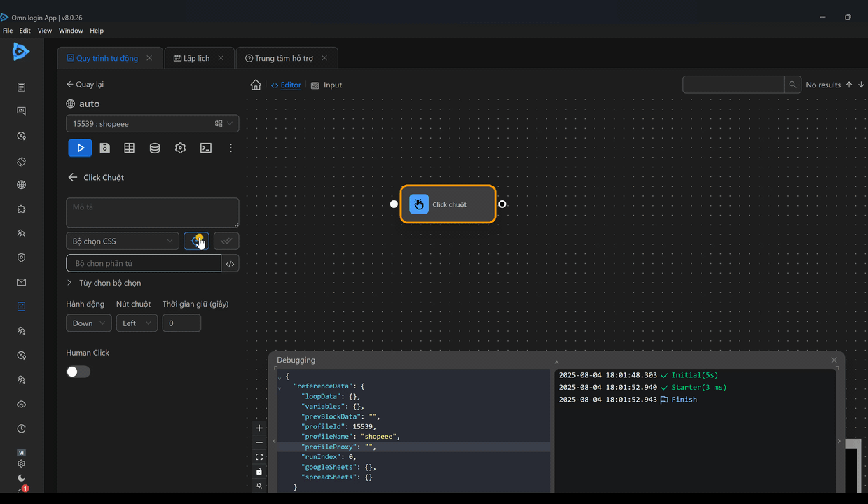Screen dimensions: 868x504
Task: Click the code brackets icon beside selector field
Action: pyautogui.click(x=230, y=264)
